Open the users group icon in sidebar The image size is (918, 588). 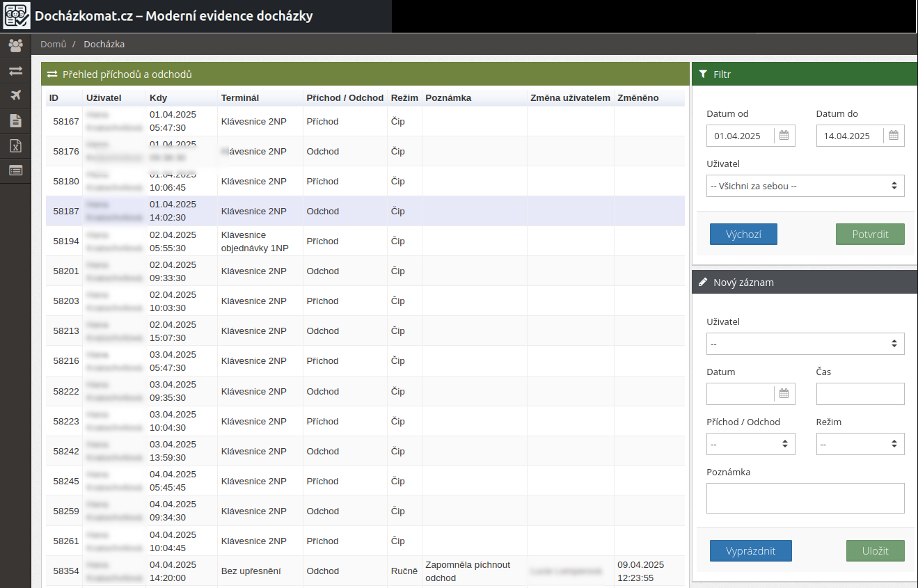[15, 46]
